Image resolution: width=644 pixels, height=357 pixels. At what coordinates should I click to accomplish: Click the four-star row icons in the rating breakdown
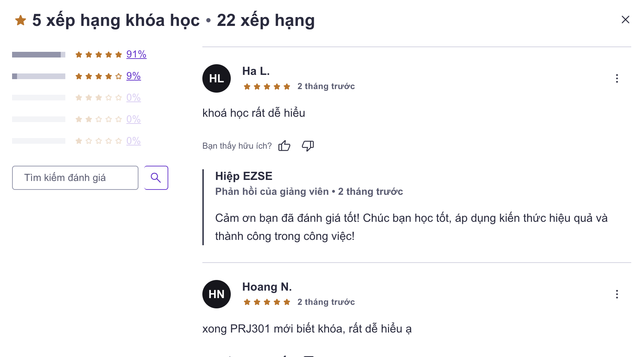click(x=99, y=76)
